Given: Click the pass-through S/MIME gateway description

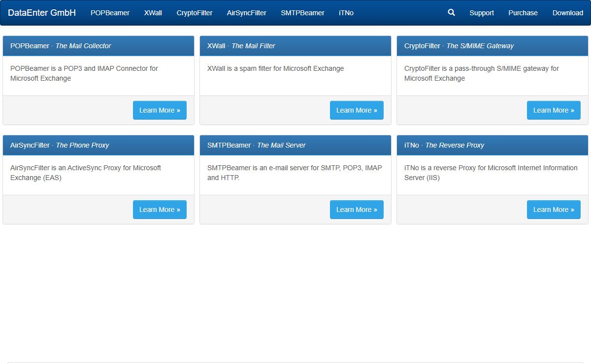Looking at the screenshot, I should pyautogui.click(x=482, y=73).
